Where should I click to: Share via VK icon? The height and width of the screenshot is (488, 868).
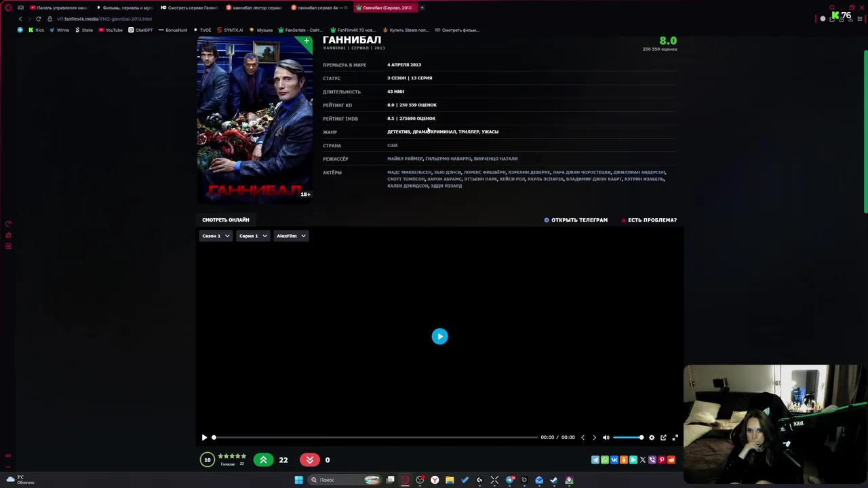(614, 460)
